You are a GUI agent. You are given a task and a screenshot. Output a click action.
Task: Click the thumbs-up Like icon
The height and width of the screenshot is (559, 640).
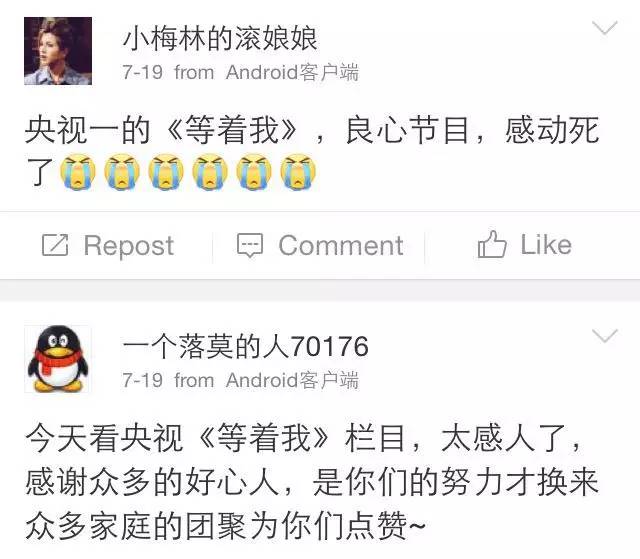pyautogui.click(x=492, y=244)
